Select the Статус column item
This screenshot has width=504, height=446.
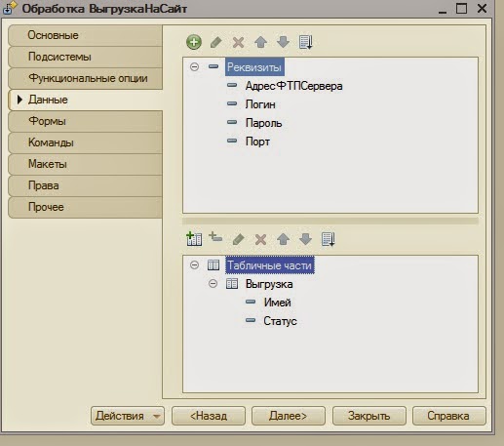[x=280, y=321]
